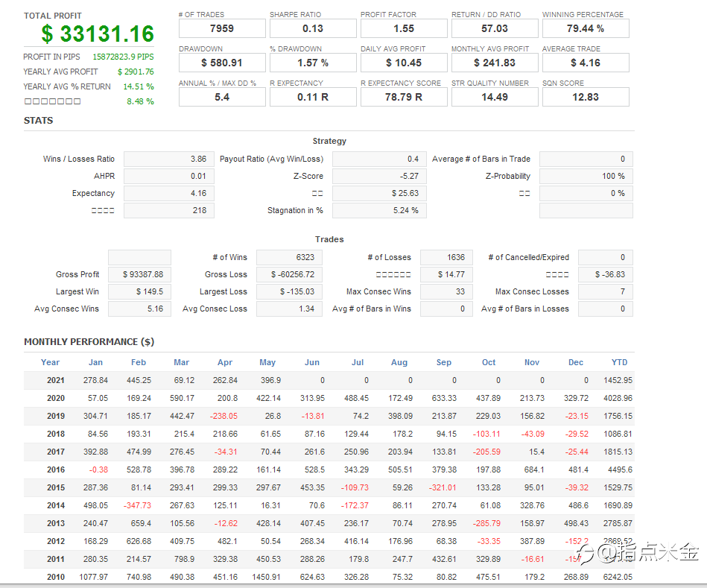Click the Year column header
Screen dimensions: 707x588
pyautogui.click(x=50, y=362)
